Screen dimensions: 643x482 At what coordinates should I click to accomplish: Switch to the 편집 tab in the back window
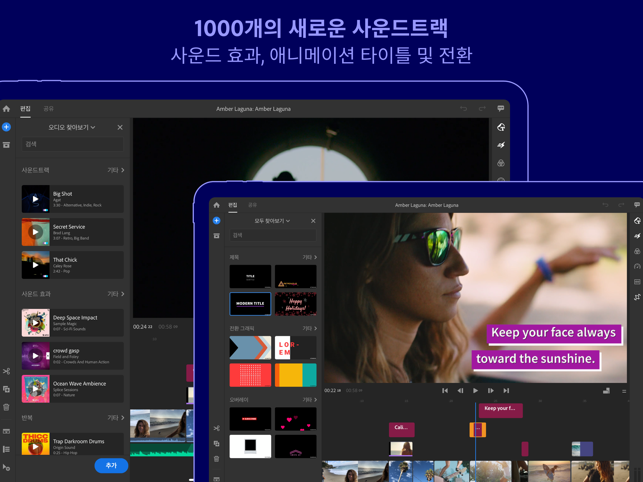coord(25,109)
